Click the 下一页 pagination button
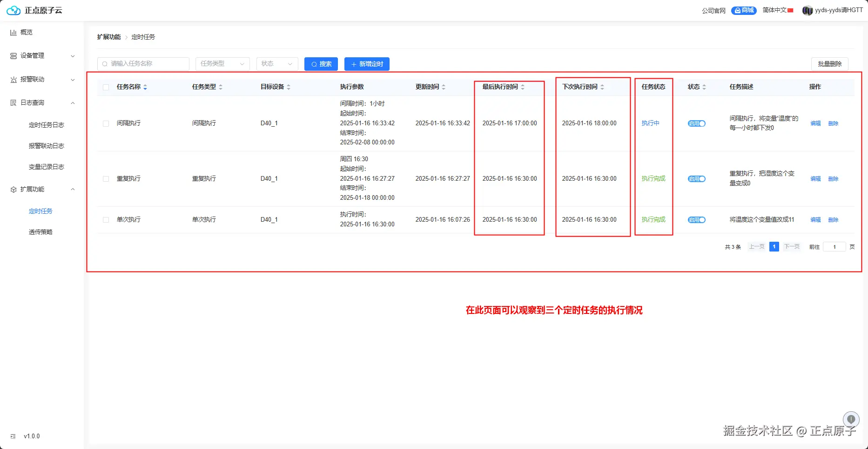This screenshot has height=449, width=868. (792, 247)
